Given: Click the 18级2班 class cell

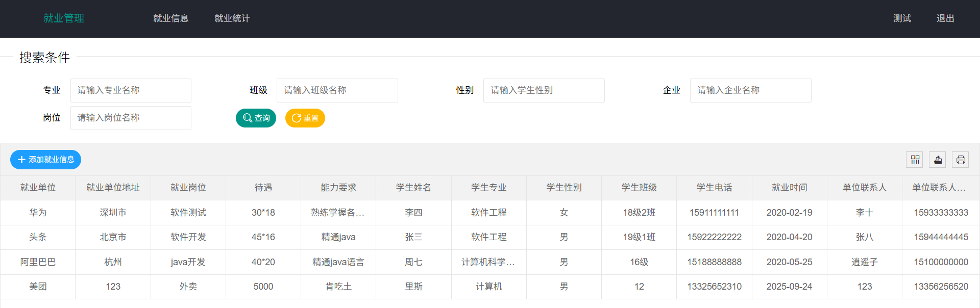Looking at the screenshot, I should 639,213.
